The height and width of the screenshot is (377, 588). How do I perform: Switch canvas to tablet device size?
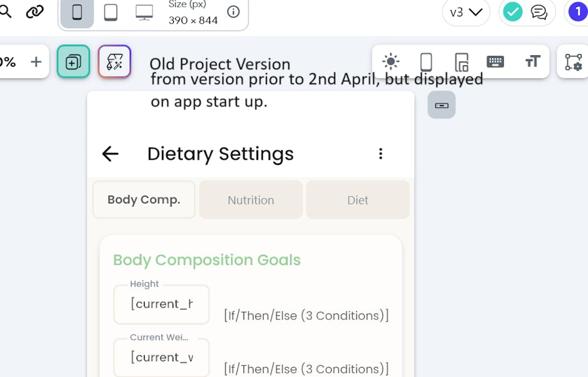click(111, 12)
